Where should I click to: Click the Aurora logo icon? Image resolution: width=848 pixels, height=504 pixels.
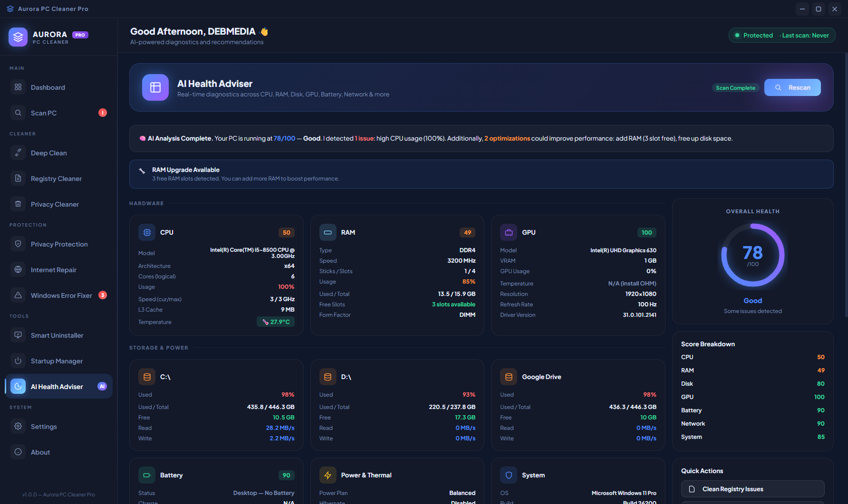click(x=18, y=37)
